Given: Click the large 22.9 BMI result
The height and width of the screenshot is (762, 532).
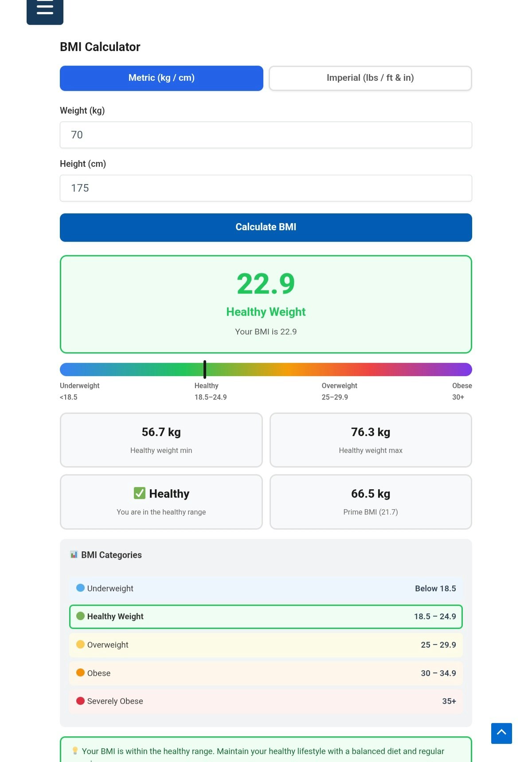Looking at the screenshot, I should tap(266, 284).
